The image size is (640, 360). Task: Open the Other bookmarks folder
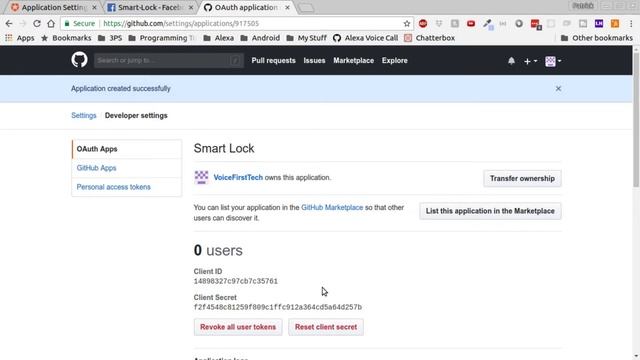(x=597, y=38)
